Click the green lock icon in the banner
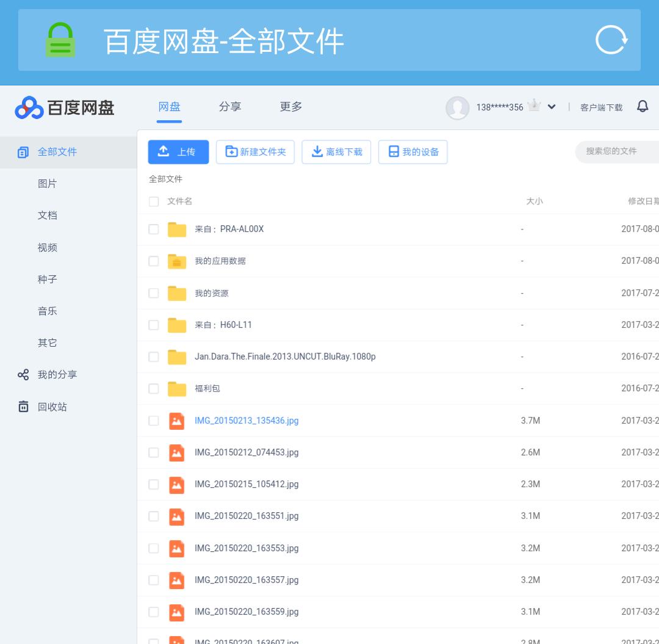The image size is (659, 644). click(x=60, y=40)
